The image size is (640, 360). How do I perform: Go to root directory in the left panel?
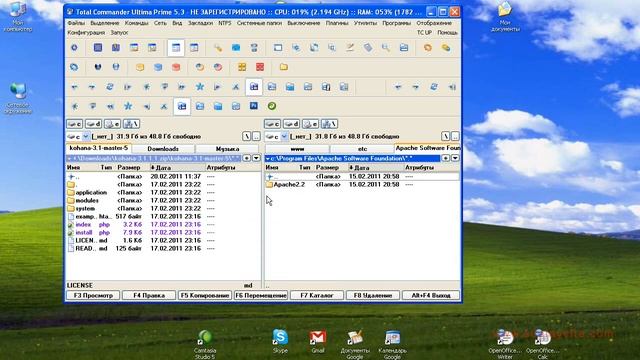247,136
